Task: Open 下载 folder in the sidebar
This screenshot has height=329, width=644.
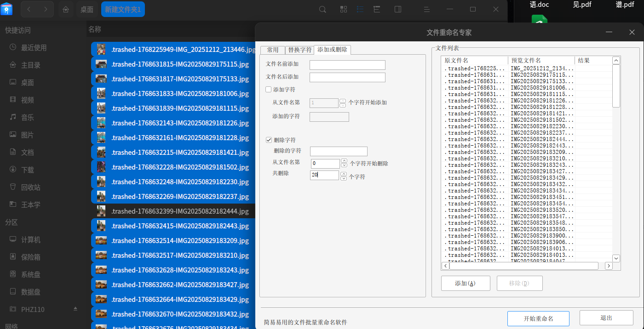Action: pyautogui.click(x=28, y=170)
